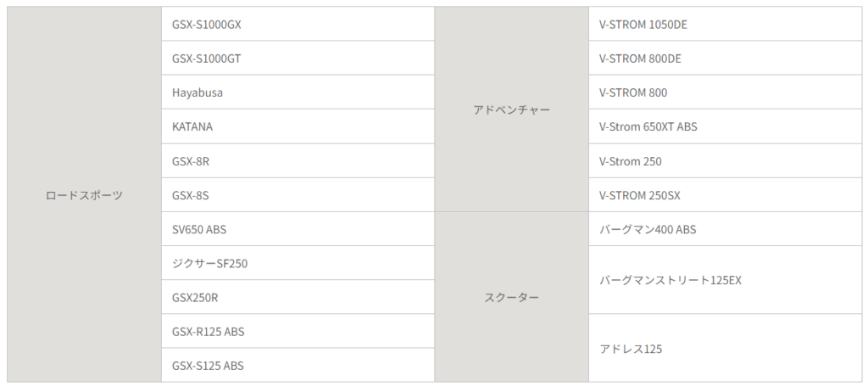868x392 pixels.
Task: Click the GSX-S1000GX model cell
Action: click(298, 24)
